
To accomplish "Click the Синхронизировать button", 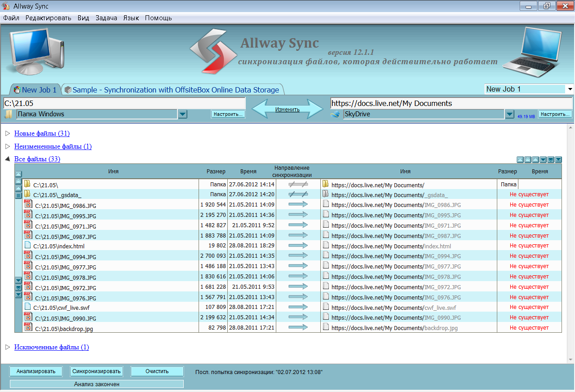I will [97, 371].
